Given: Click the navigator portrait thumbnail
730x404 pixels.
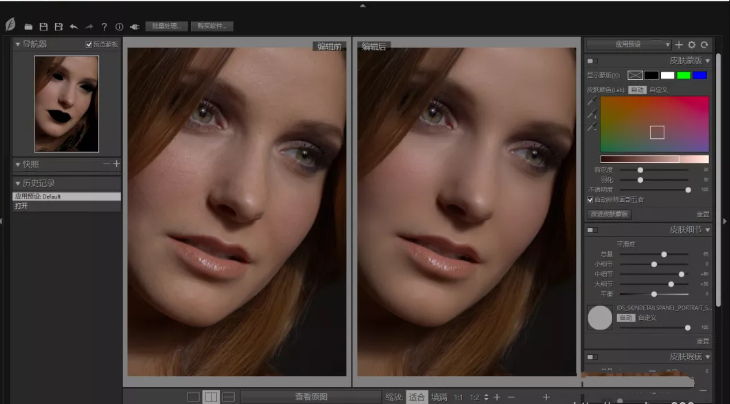Looking at the screenshot, I should [66, 103].
